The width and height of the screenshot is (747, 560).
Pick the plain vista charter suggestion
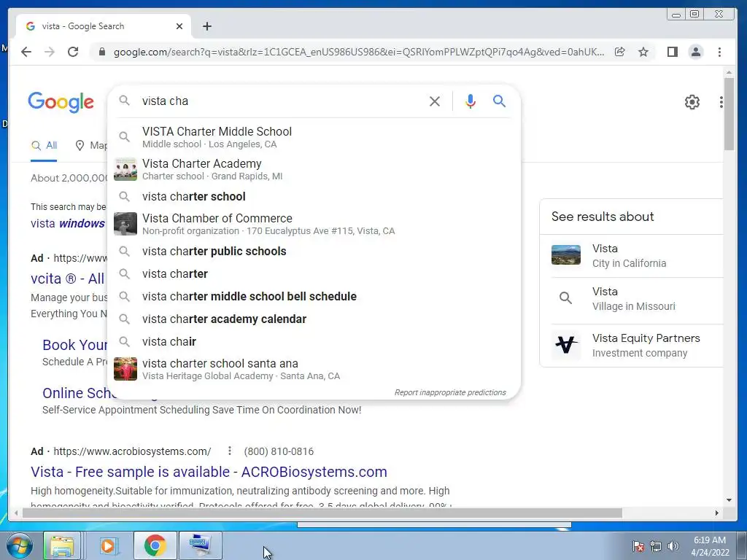coord(314,274)
